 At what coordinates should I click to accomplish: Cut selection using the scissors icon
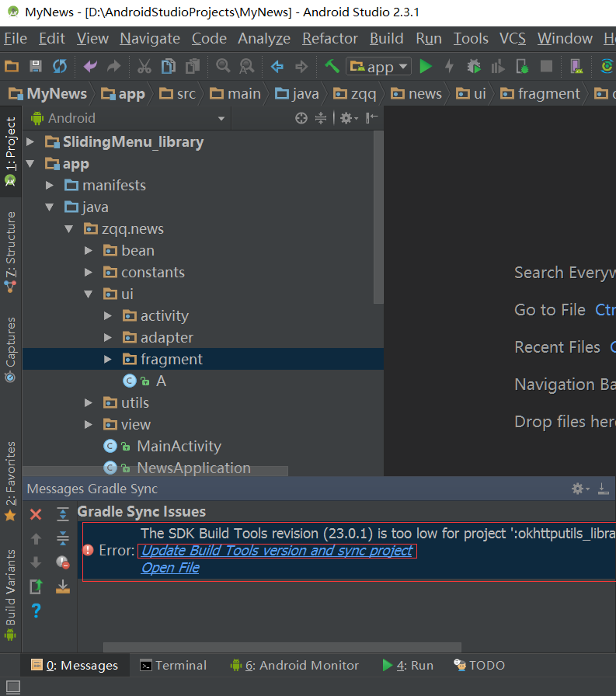point(144,67)
